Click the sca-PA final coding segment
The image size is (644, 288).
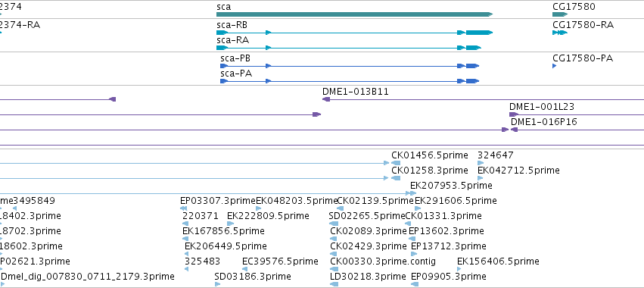coord(472,81)
